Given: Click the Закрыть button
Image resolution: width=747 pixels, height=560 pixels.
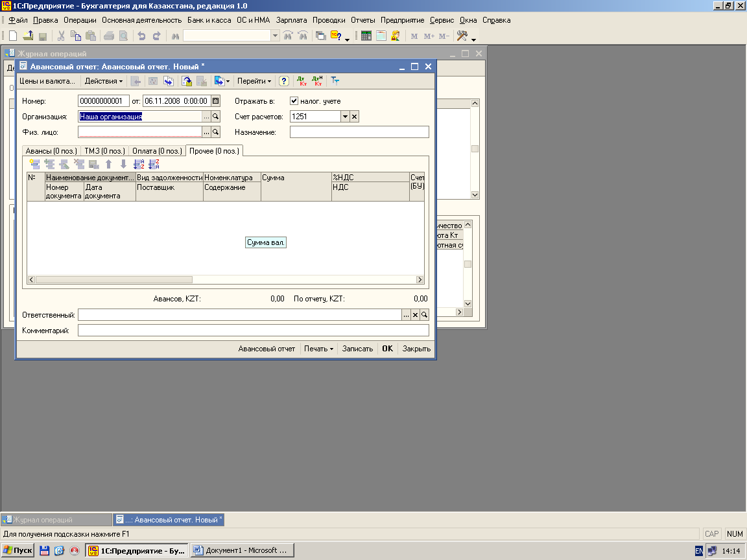Looking at the screenshot, I should point(416,349).
